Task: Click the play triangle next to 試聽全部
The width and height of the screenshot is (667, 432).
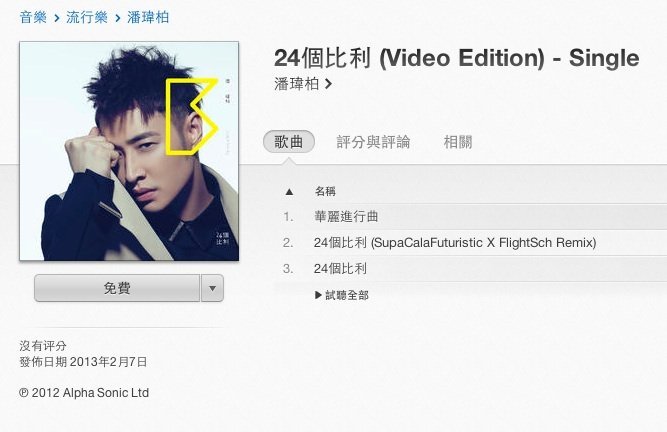Action: click(x=318, y=295)
